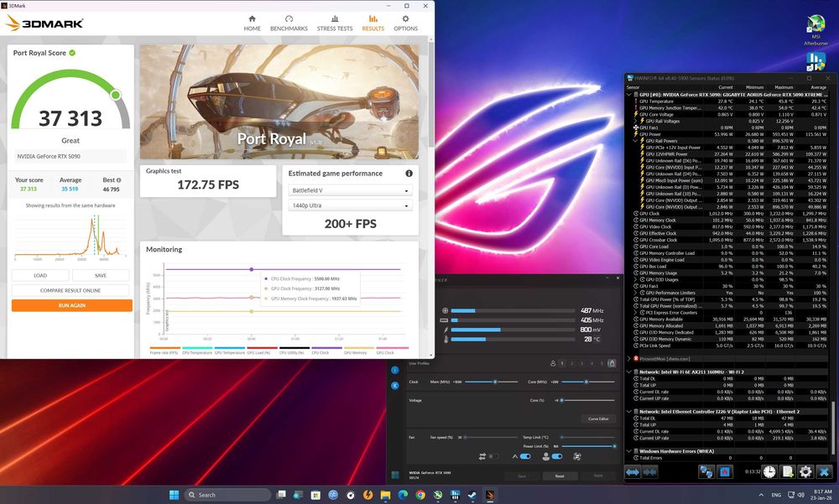
Task: Click the Core (%) voltage slider
Action: pyautogui.click(x=587, y=400)
